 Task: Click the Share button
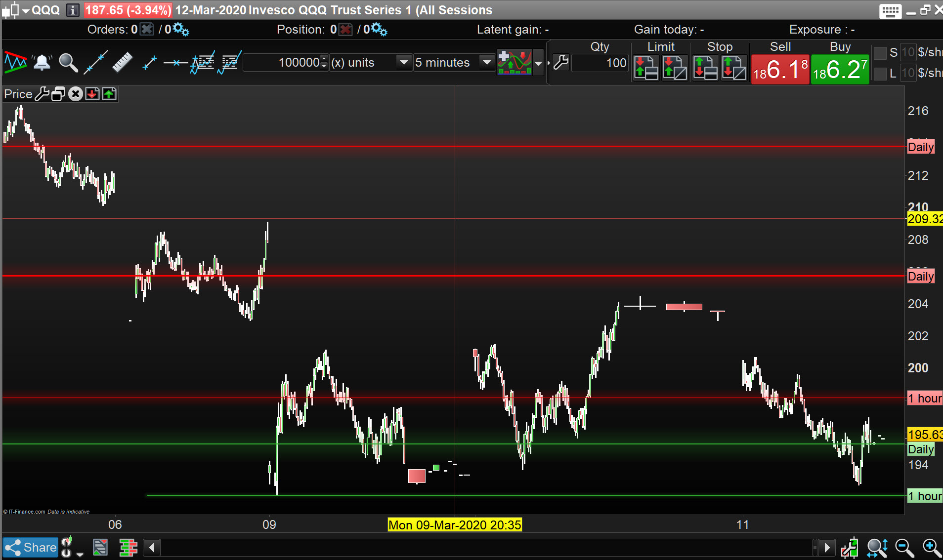[31, 548]
